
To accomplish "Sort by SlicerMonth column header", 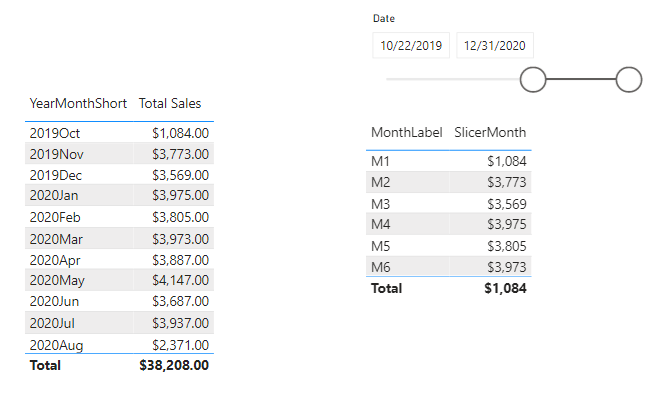I will [x=490, y=133].
